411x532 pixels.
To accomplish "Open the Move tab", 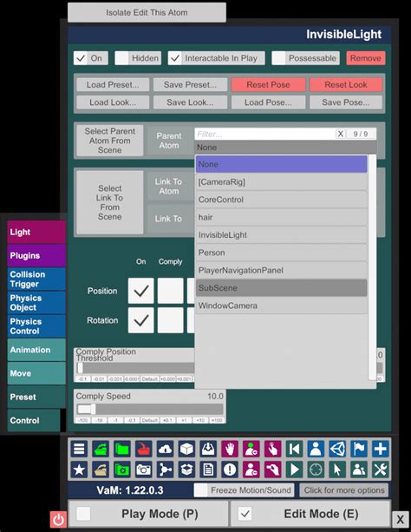I will click(36, 373).
